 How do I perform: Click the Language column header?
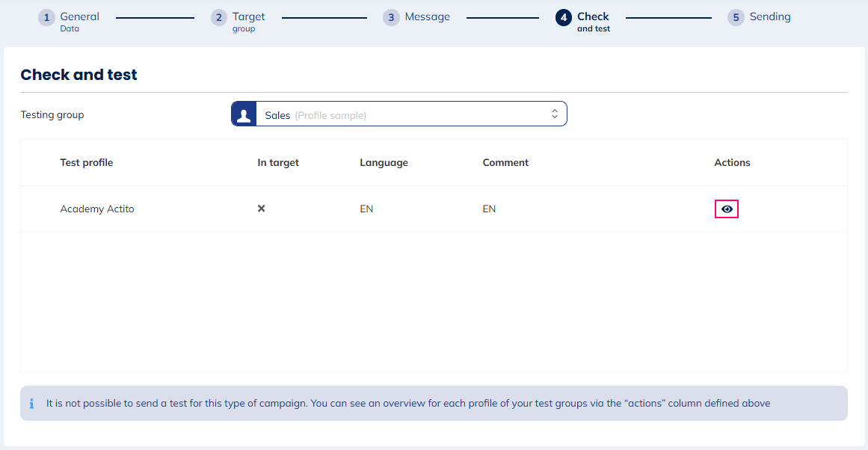point(384,163)
